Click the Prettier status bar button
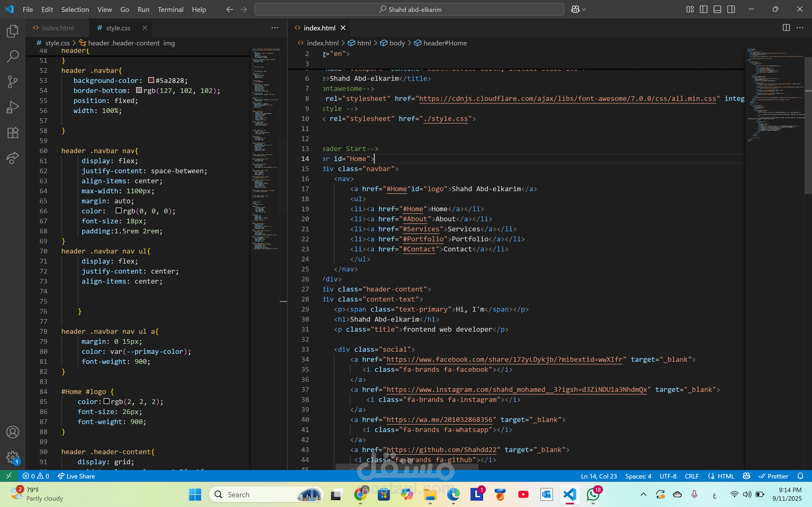Image resolution: width=812 pixels, height=507 pixels. pyautogui.click(x=774, y=476)
